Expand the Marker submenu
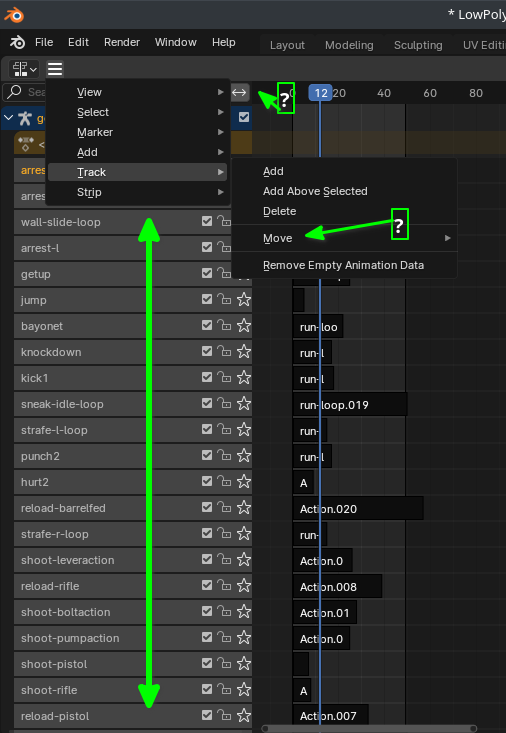 137,132
